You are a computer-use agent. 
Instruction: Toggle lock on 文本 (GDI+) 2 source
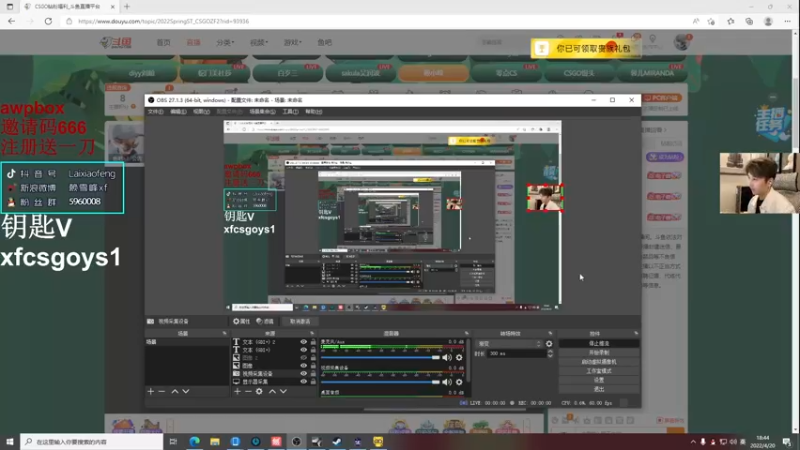pyautogui.click(x=313, y=342)
